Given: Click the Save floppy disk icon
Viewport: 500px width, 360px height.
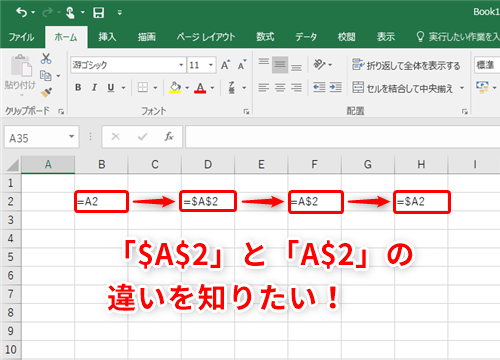Looking at the screenshot, I should click(x=98, y=13).
